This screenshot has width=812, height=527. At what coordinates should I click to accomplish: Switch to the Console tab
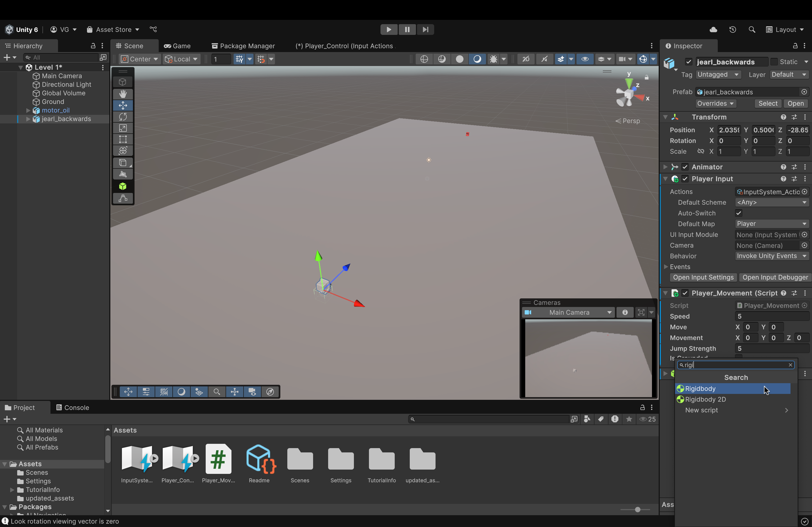coord(72,408)
